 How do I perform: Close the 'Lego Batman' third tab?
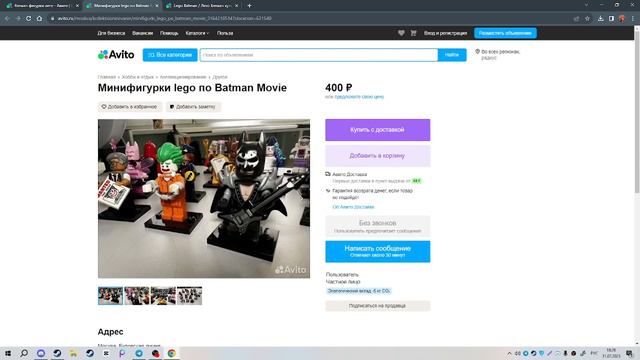tap(237, 6)
